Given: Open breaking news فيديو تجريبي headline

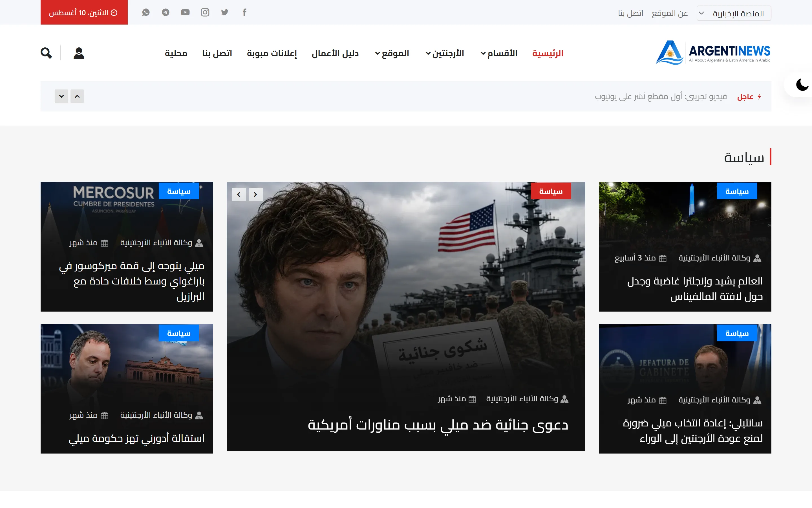Looking at the screenshot, I should (661, 97).
